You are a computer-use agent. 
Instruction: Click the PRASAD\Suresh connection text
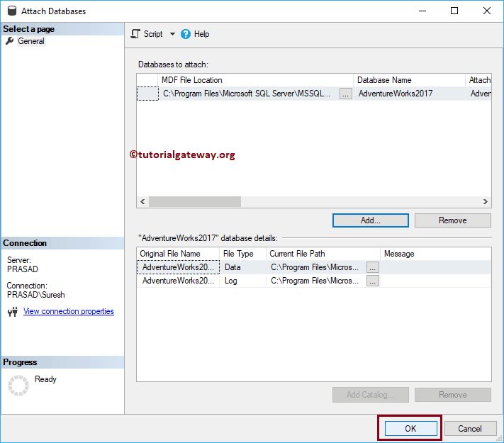[x=35, y=295]
